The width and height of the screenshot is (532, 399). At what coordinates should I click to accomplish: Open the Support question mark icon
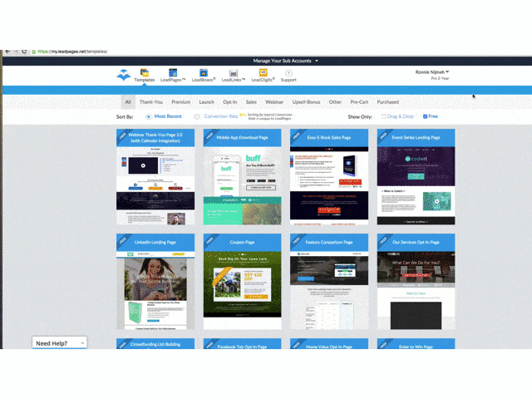coord(288,73)
